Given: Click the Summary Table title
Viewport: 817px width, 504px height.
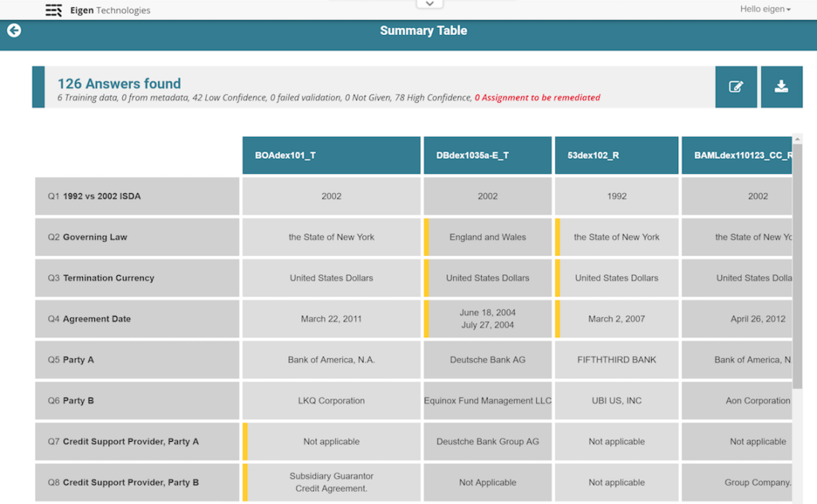Looking at the screenshot, I should pyautogui.click(x=423, y=31).
